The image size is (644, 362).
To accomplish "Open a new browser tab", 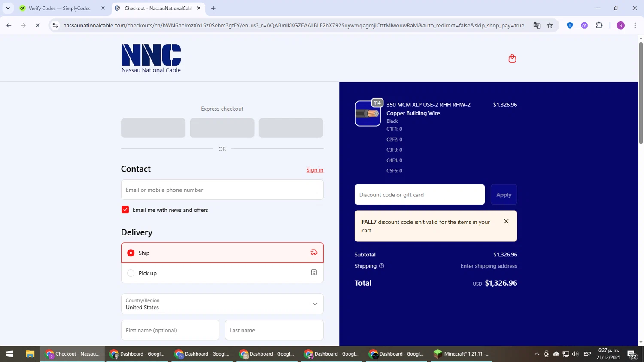I will pyautogui.click(x=213, y=8).
